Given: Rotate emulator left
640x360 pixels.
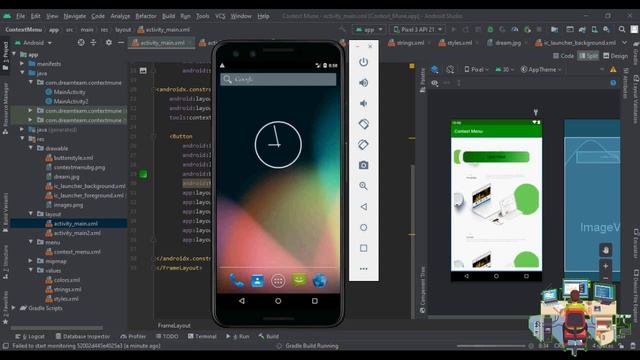Looking at the screenshot, I should 363,124.
